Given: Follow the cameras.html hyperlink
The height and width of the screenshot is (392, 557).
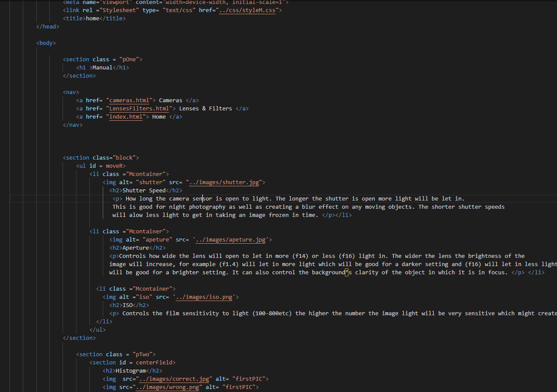Looking at the screenshot, I should pyautogui.click(x=128, y=100).
